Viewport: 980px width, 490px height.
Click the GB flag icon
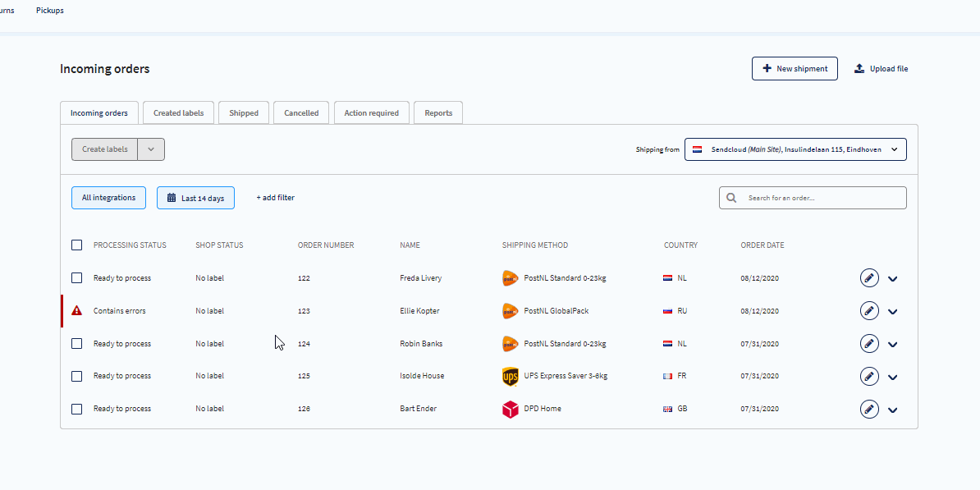(667, 409)
